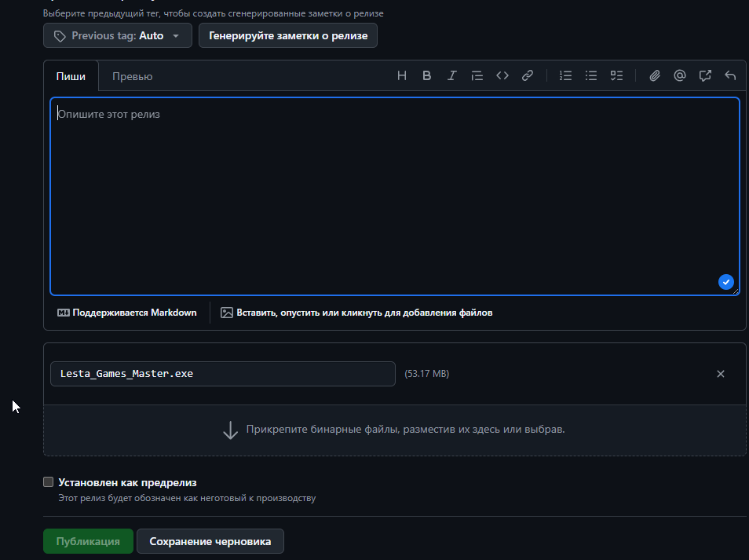
Task: Edit the Lesta_Games_Master.exe filename field
Action: (x=223, y=374)
